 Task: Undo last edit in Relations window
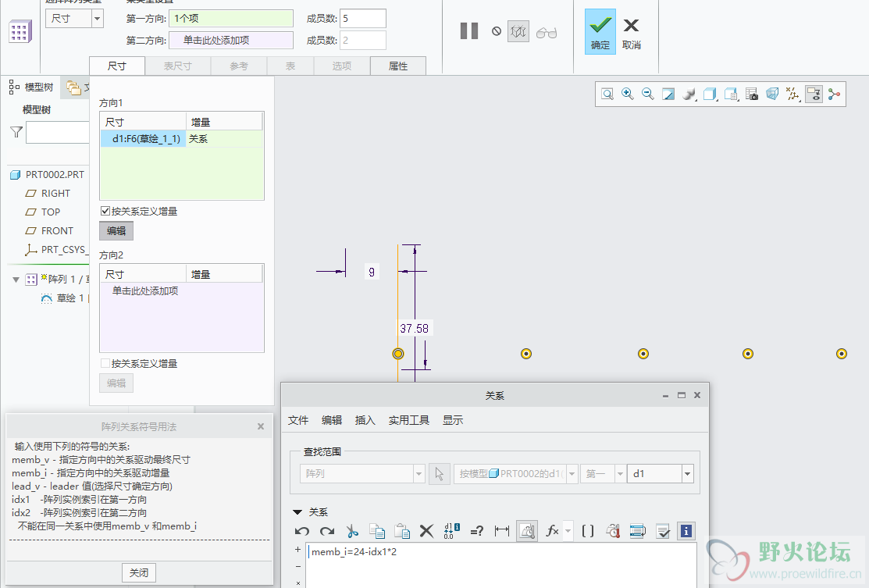click(302, 531)
